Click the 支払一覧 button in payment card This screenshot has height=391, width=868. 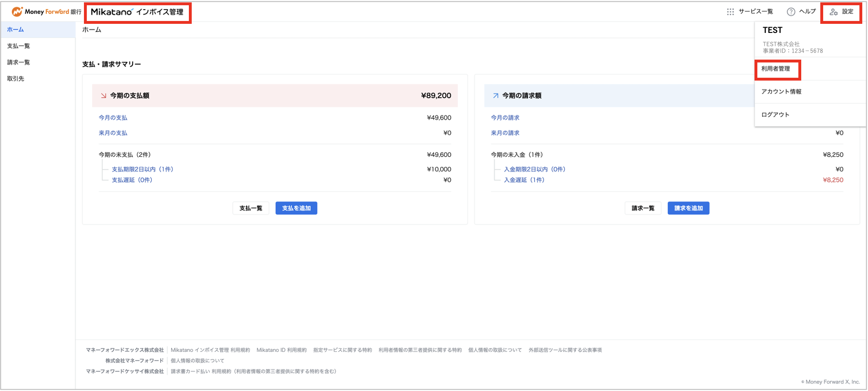(251, 208)
